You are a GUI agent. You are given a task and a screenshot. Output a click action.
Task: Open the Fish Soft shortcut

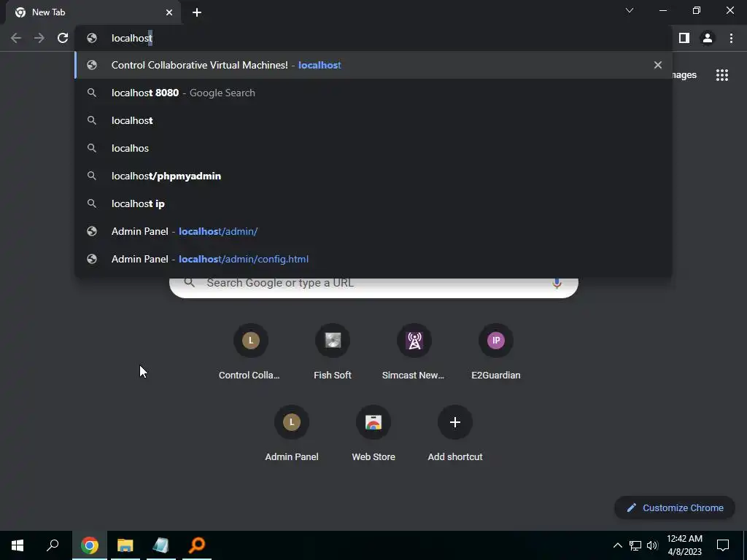tap(333, 352)
